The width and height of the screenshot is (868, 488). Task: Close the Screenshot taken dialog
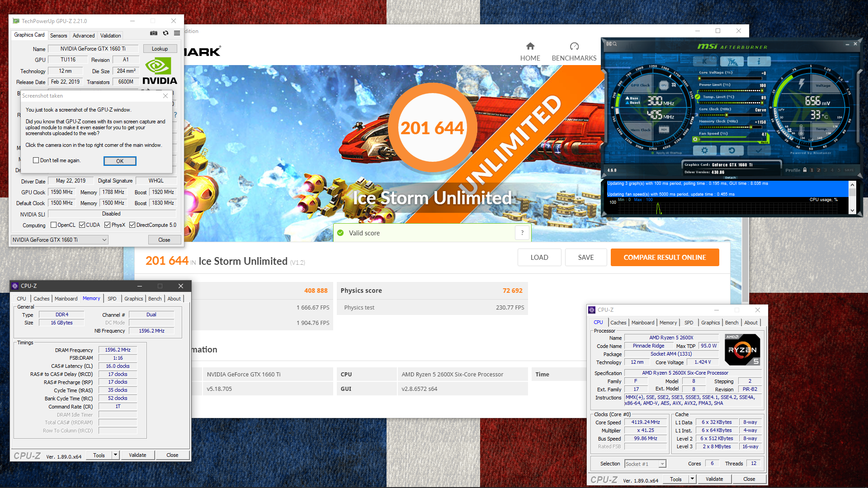[165, 96]
